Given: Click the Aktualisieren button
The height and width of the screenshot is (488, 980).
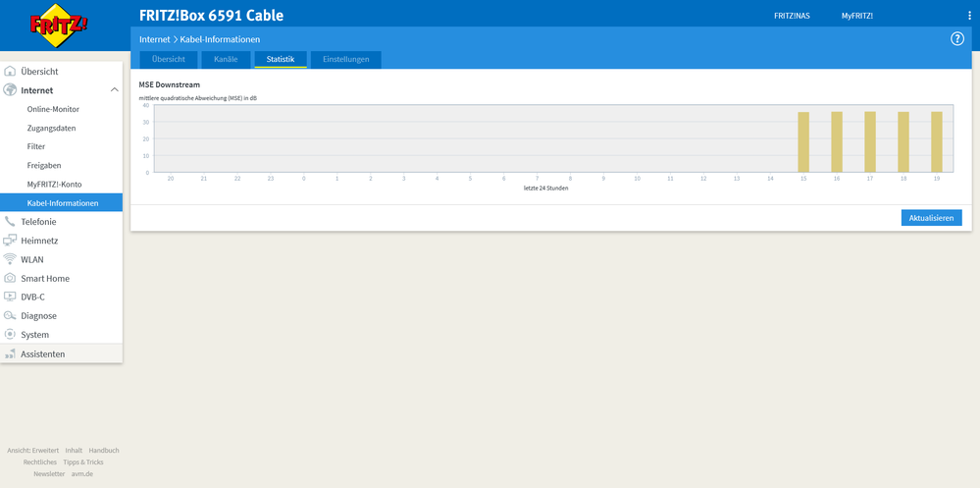Looking at the screenshot, I should (x=931, y=218).
